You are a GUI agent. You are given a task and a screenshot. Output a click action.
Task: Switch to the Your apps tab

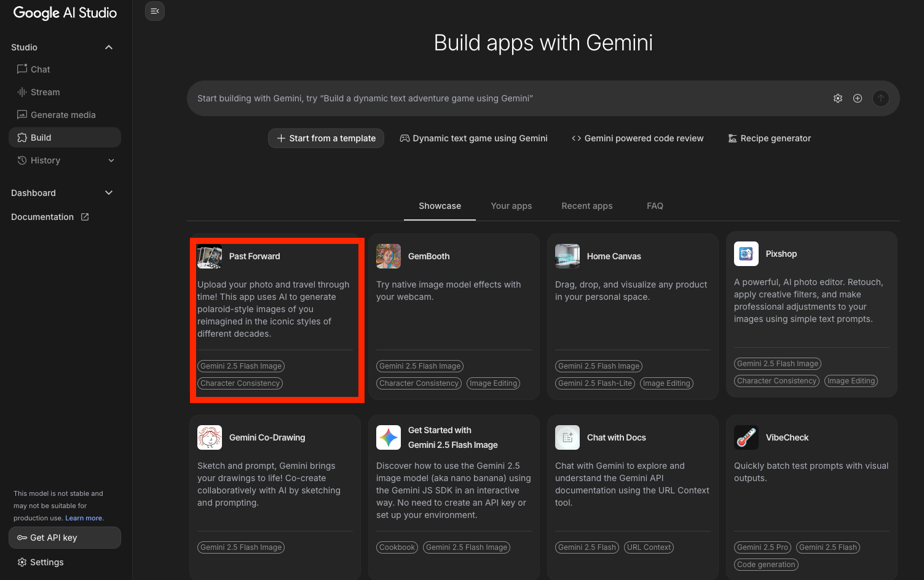click(511, 206)
